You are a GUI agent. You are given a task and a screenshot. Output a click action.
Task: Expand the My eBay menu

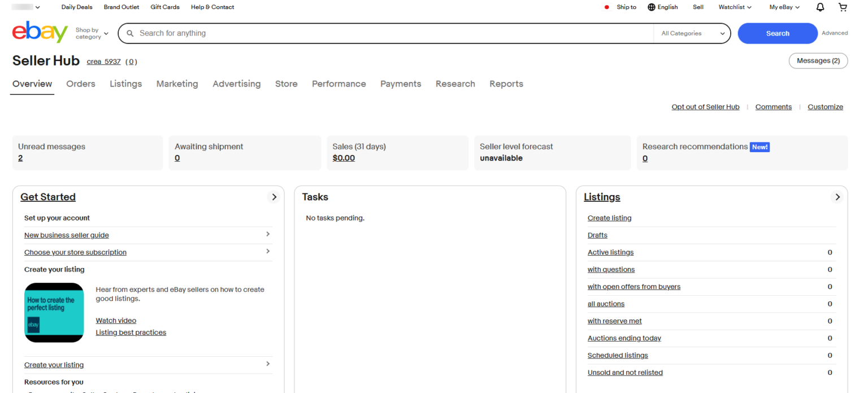[784, 7]
